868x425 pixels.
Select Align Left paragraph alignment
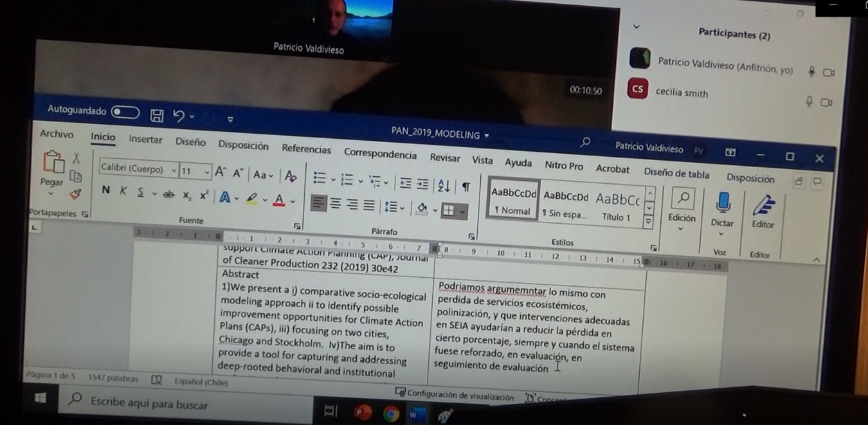318,203
